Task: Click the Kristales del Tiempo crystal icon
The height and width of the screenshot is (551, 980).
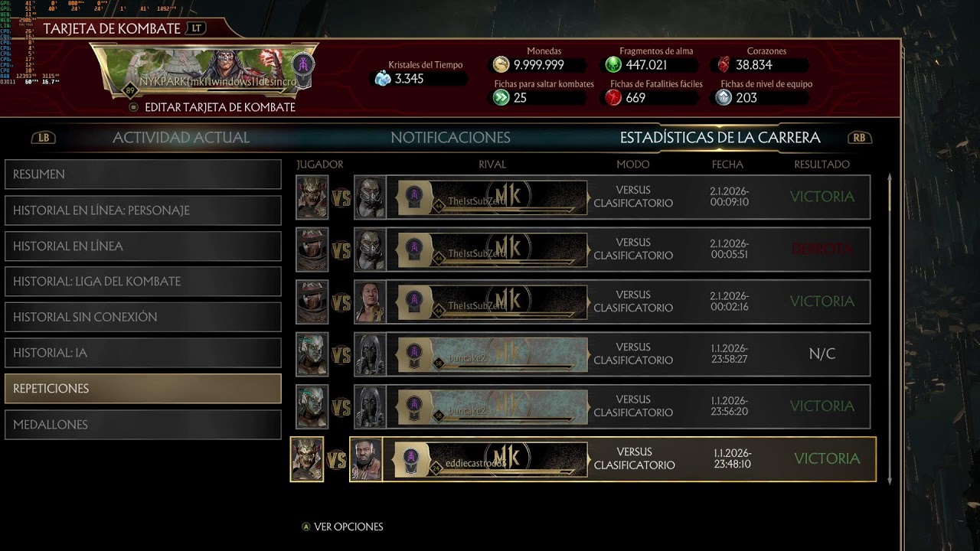Action: pos(383,78)
